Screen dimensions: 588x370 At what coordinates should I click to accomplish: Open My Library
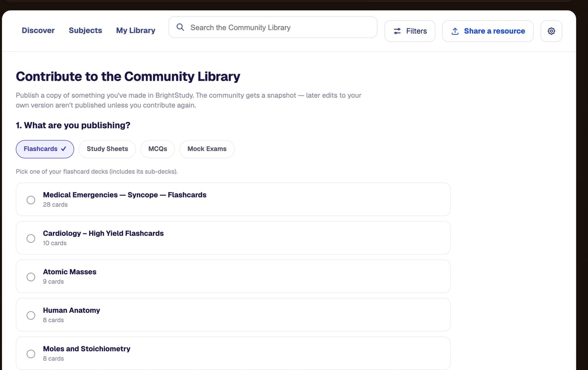[136, 30]
